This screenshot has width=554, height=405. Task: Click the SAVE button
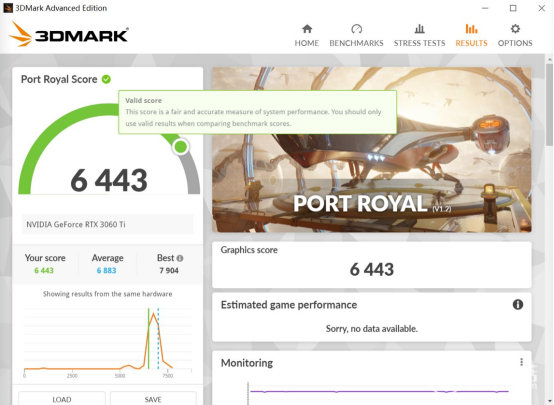click(153, 399)
